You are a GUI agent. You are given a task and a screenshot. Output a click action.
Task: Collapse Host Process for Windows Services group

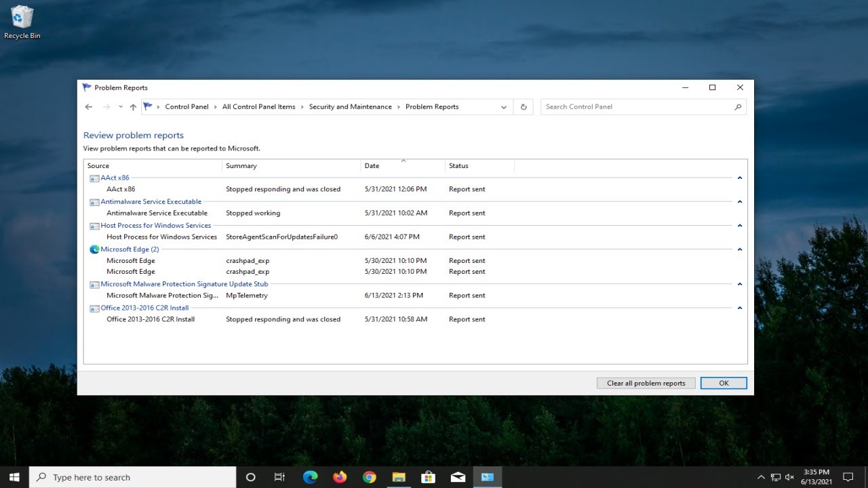coord(740,226)
